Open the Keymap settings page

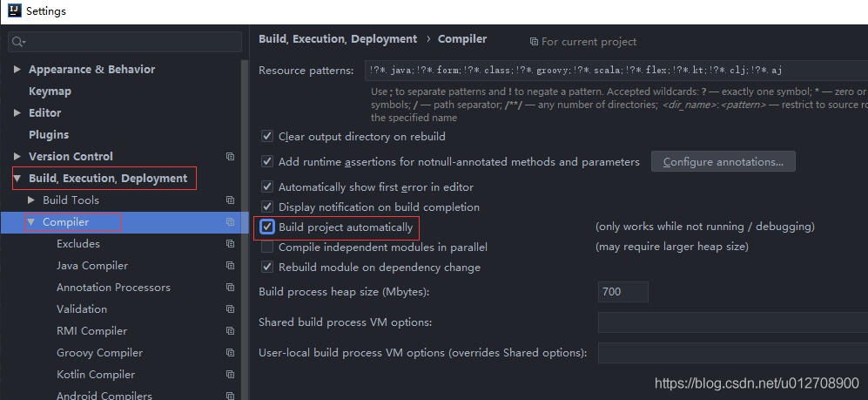[x=50, y=92]
